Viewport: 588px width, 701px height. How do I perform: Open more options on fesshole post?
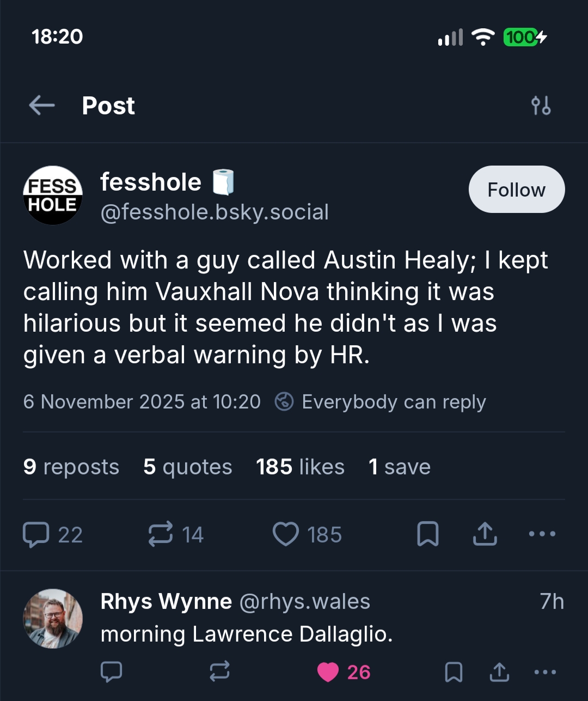click(542, 534)
